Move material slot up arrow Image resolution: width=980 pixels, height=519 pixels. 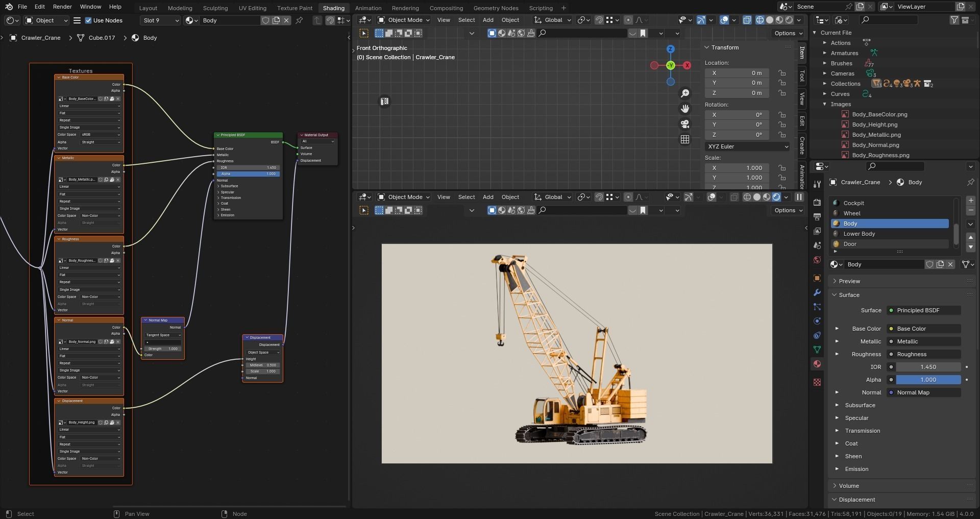[971, 237]
